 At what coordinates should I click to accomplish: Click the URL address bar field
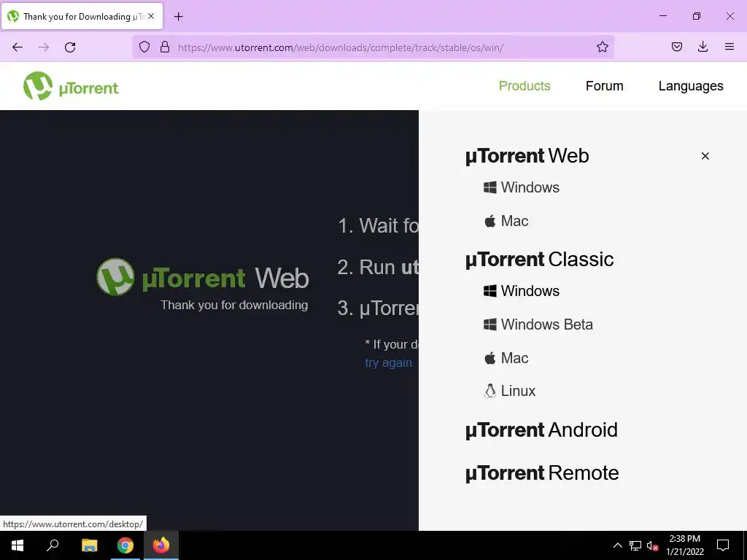point(373,47)
